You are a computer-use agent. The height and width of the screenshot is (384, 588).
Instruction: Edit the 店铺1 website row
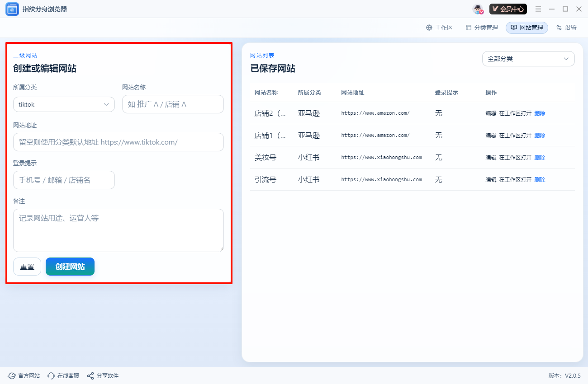coord(491,136)
